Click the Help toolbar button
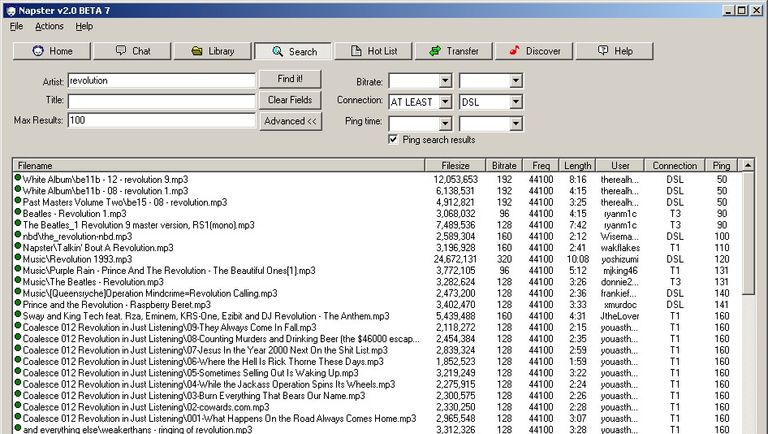Screen dimensions: 768x434 pos(614,51)
